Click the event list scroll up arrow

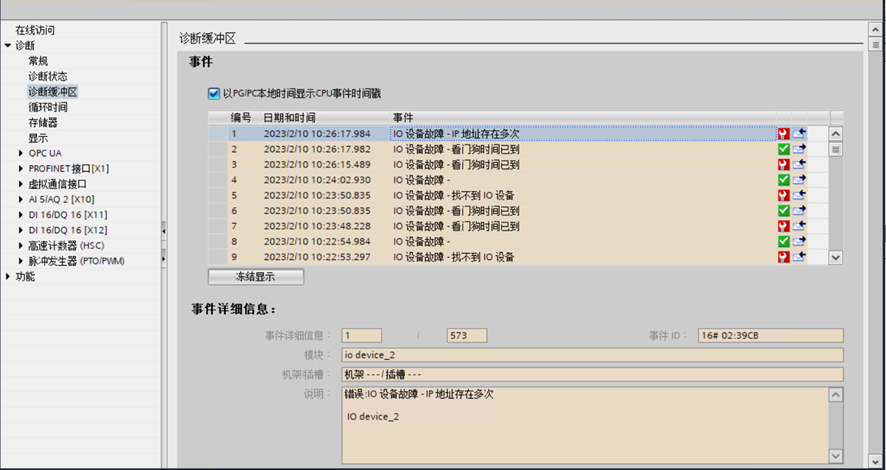(836, 134)
